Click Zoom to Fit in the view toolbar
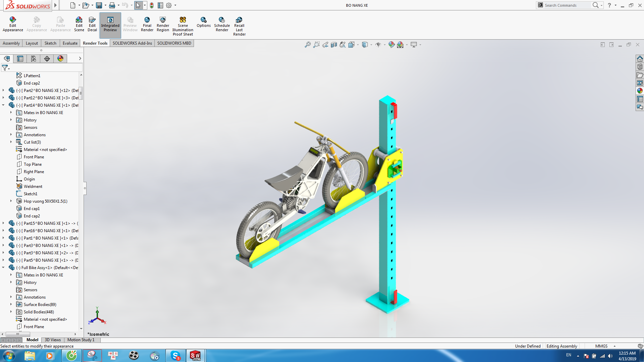The image size is (644, 362). (x=307, y=45)
